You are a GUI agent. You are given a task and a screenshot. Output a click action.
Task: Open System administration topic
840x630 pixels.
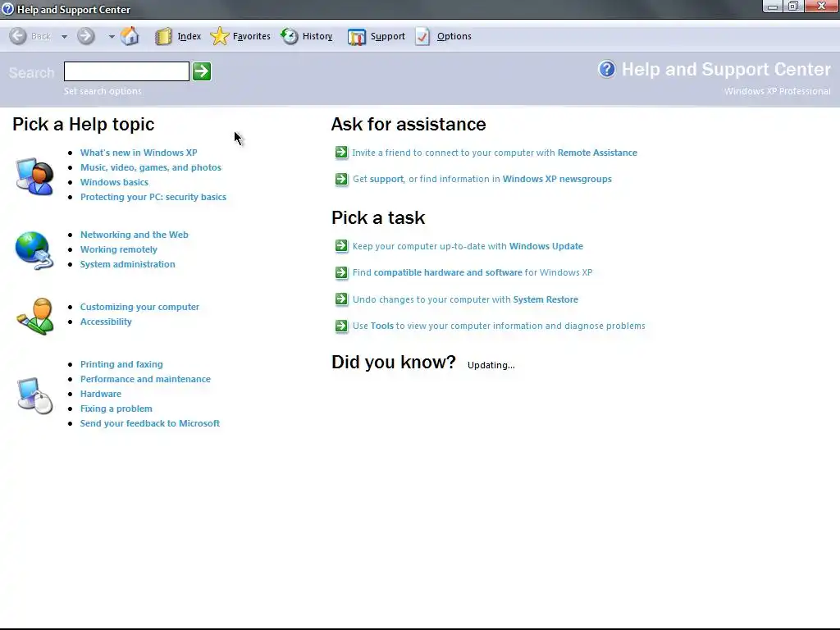[127, 264]
